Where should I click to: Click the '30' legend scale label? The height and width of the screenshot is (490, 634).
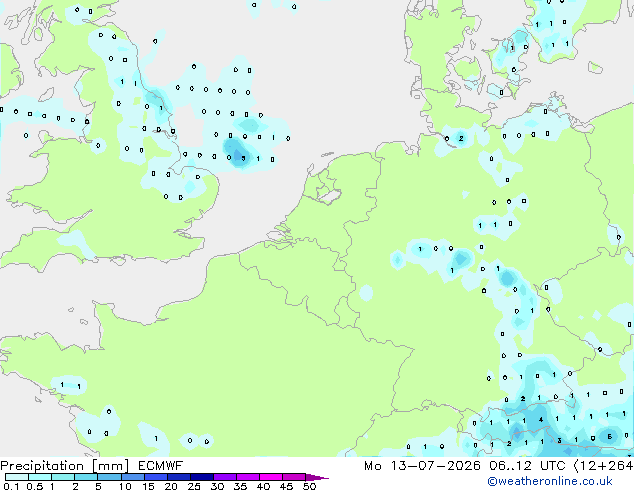[217, 486]
